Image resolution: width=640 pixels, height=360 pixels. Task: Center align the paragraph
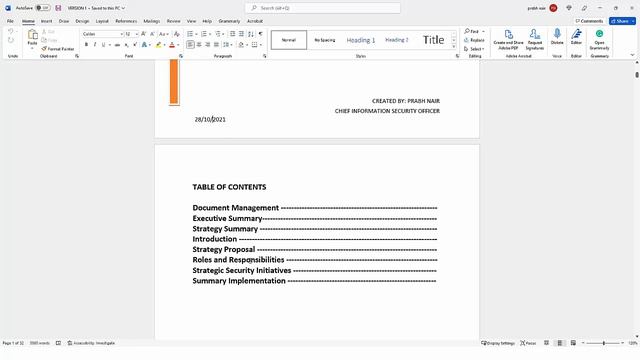pos(199,45)
